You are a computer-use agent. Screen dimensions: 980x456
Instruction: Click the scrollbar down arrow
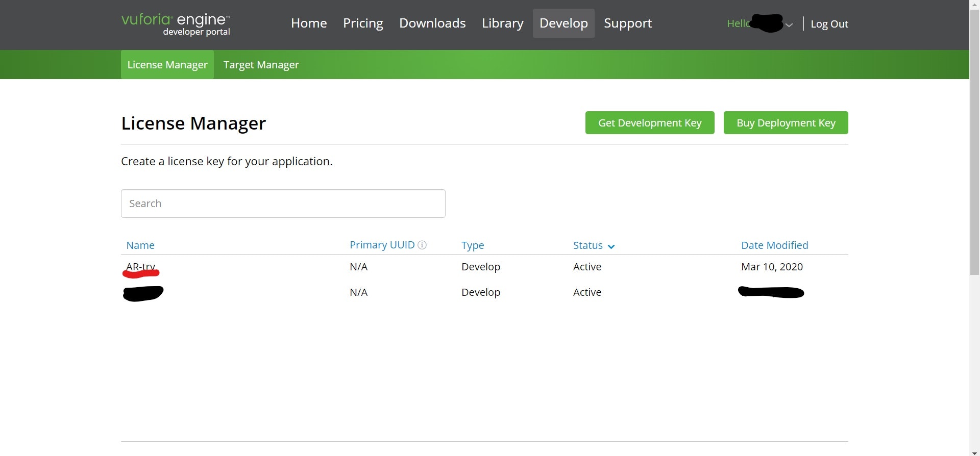[974, 452]
